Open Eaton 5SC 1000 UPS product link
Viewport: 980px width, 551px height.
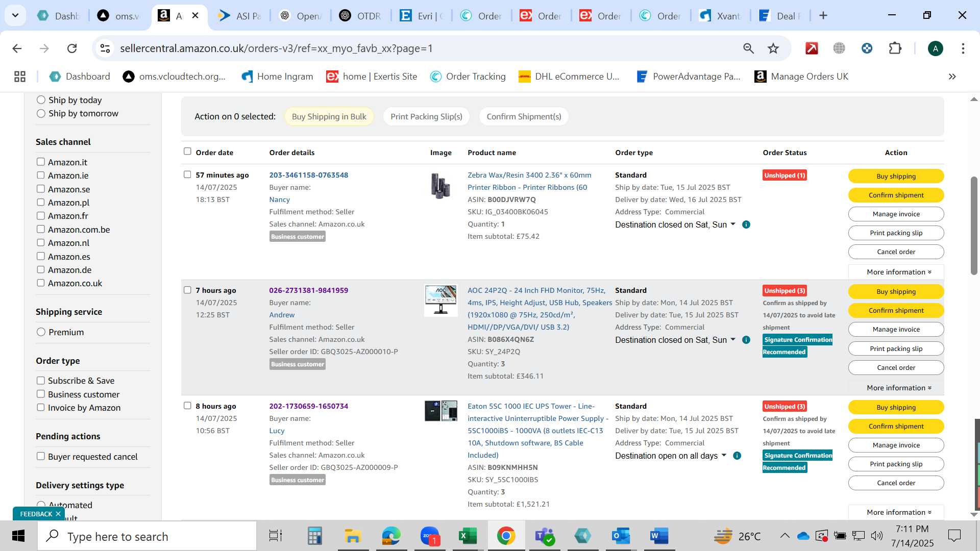click(x=537, y=431)
